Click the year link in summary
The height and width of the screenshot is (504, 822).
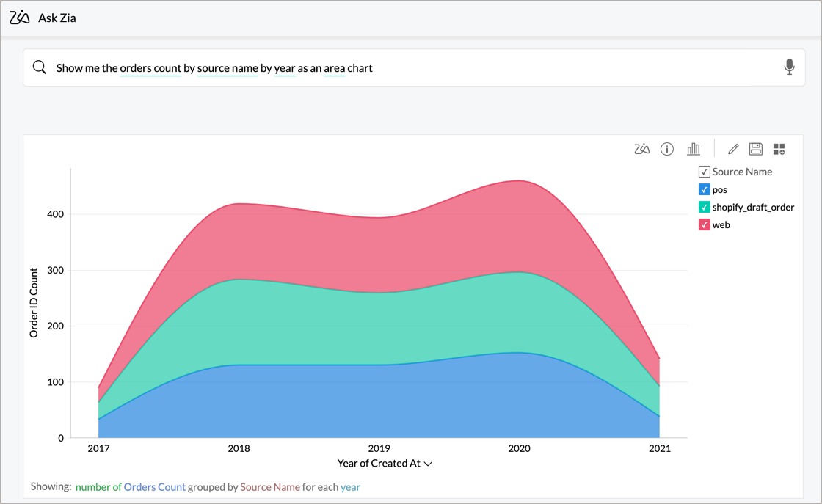pyautogui.click(x=350, y=486)
